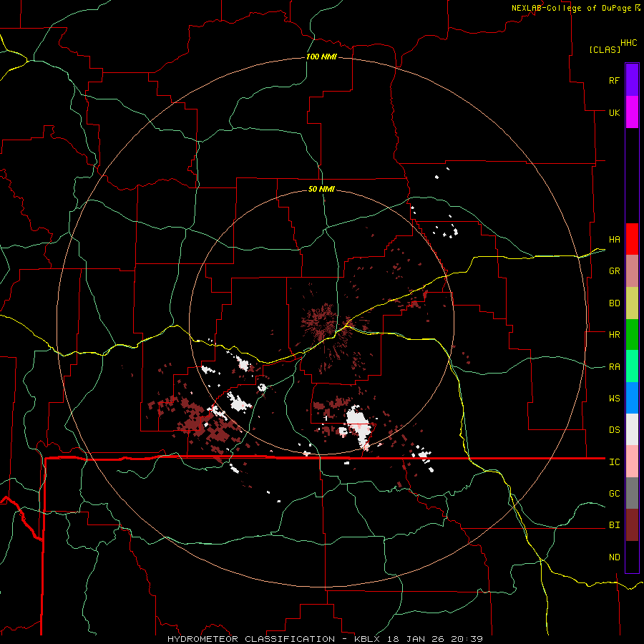The height and width of the screenshot is (644, 644).
Task: Click the 20:39 timestamp
Action: click(467, 639)
